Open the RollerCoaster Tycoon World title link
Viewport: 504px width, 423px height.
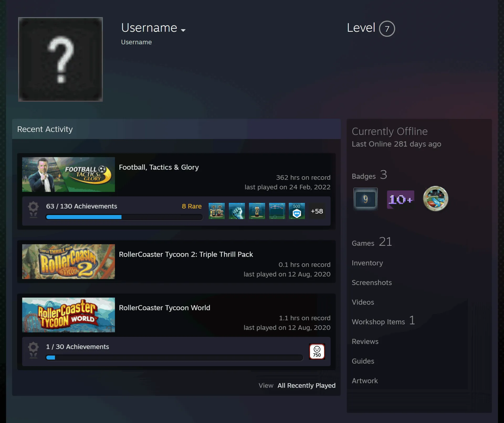tap(165, 308)
